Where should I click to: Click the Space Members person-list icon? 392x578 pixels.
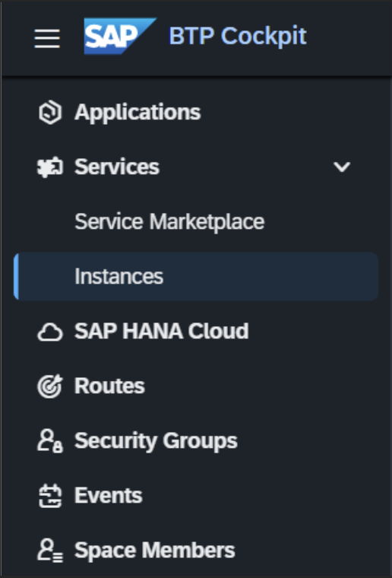pos(50,551)
